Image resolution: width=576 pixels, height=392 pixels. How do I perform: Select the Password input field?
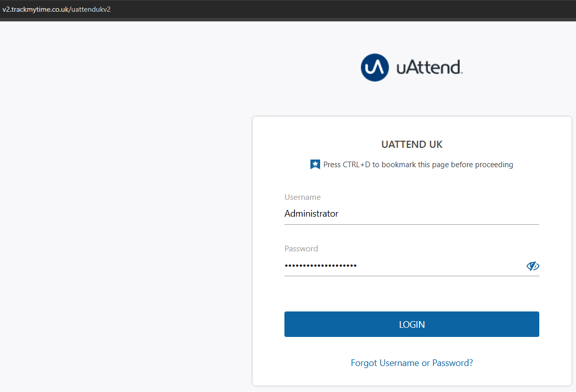point(357,266)
